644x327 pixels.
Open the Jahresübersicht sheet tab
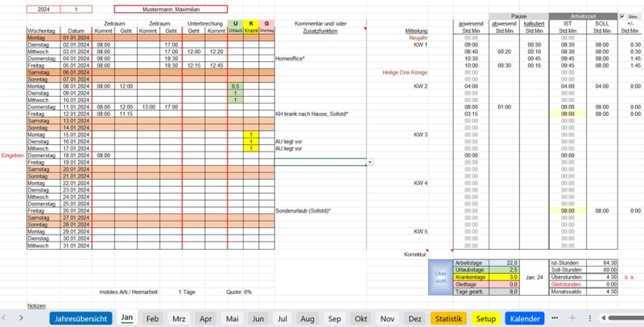[x=80, y=319]
